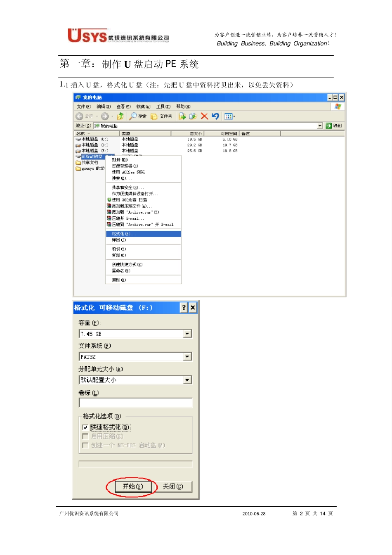Choose 打开(O) in the context menu
This screenshot has height=555, width=392.
(x=144, y=160)
